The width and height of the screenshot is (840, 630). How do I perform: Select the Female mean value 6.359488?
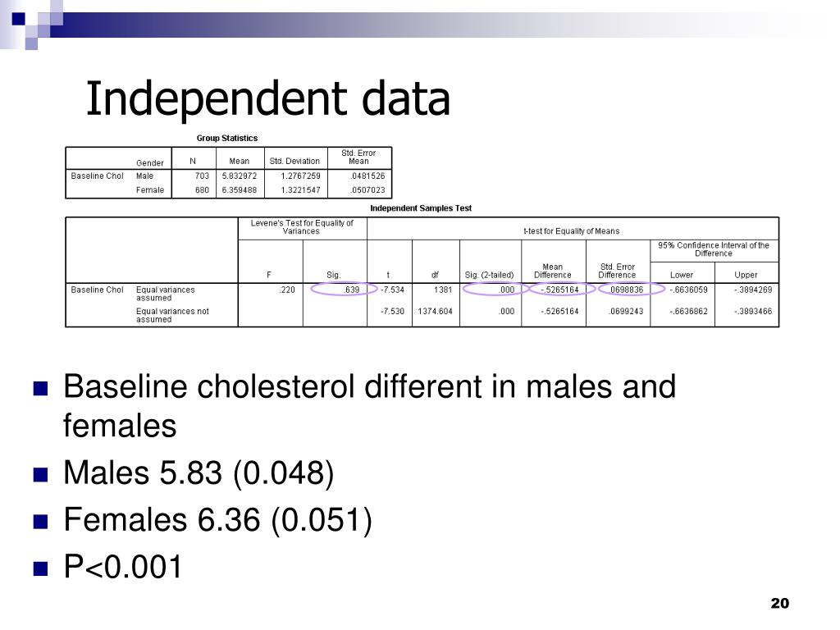pyautogui.click(x=240, y=189)
